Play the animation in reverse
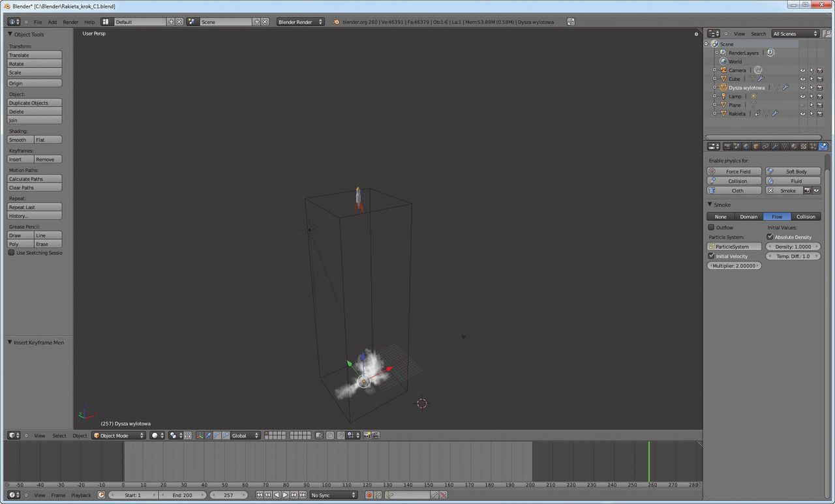 click(x=277, y=495)
